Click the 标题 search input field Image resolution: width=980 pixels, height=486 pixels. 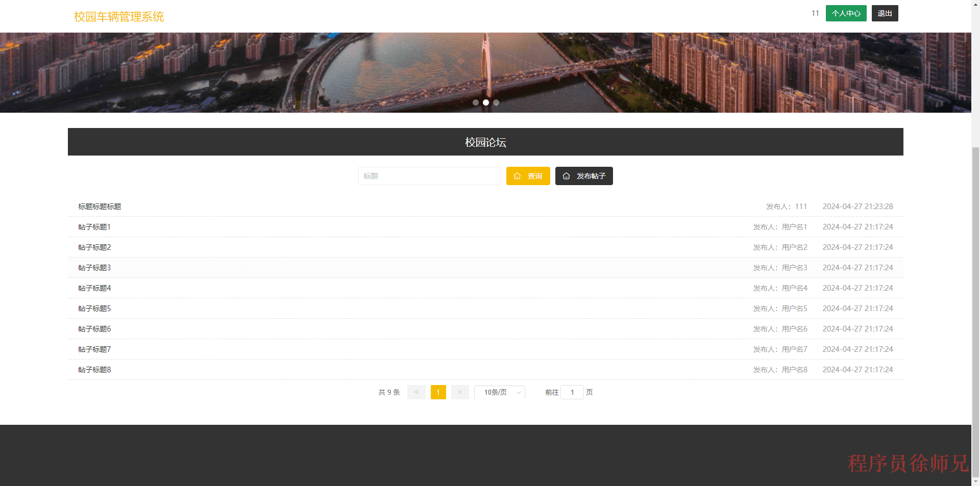point(429,176)
